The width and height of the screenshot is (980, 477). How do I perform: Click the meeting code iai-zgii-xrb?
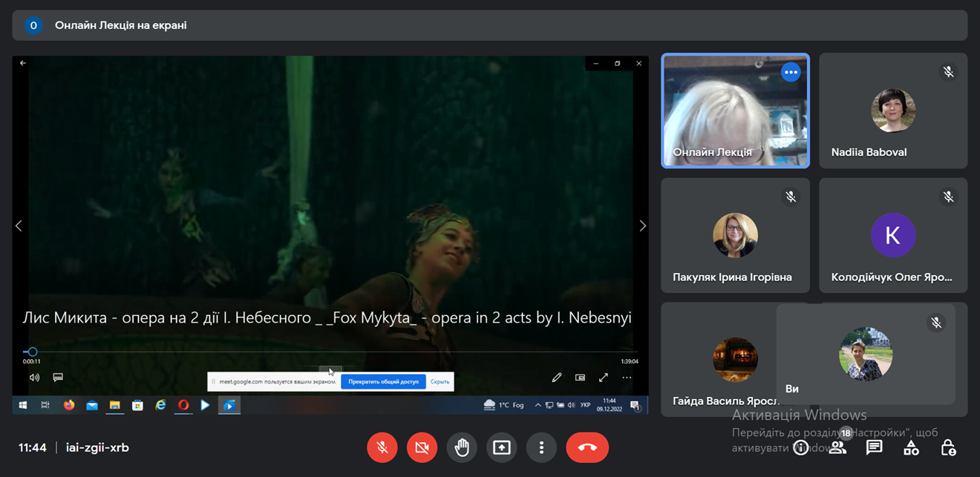97,447
